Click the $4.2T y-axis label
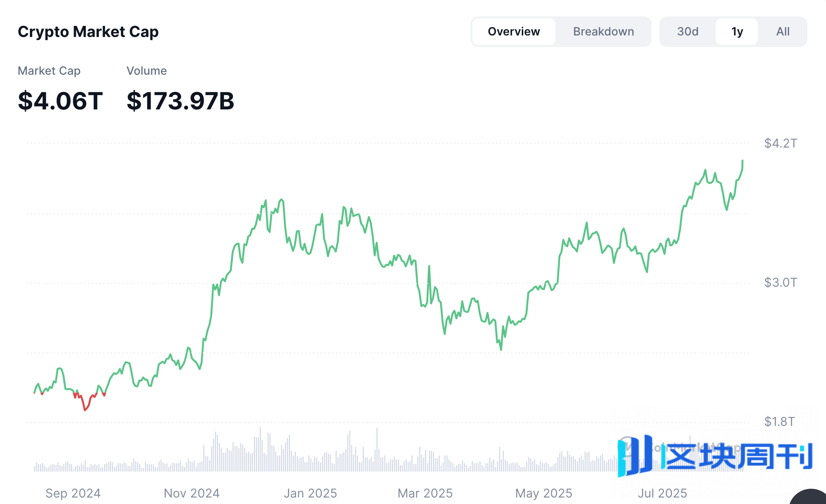The width and height of the screenshot is (826, 504). coord(780,143)
